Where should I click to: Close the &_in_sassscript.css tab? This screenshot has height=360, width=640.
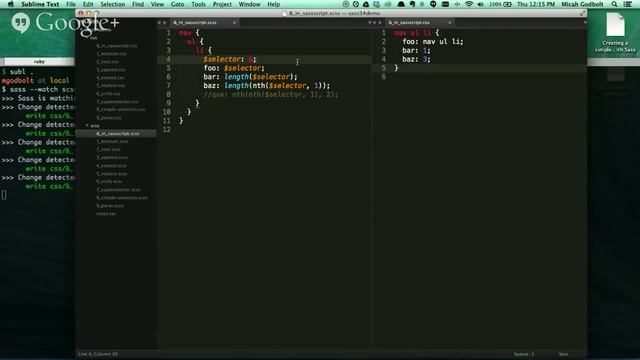(x=450, y=23)
